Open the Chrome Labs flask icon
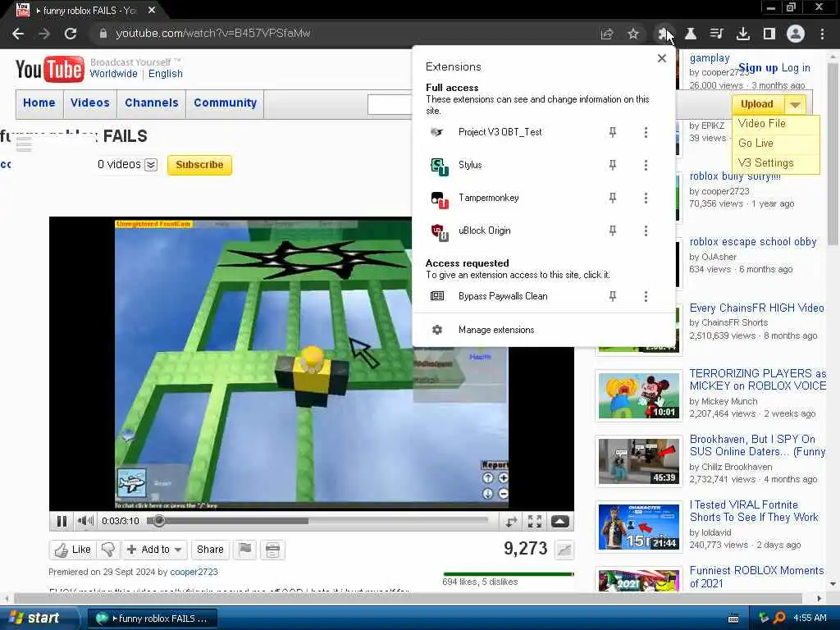 click(691, 34)
